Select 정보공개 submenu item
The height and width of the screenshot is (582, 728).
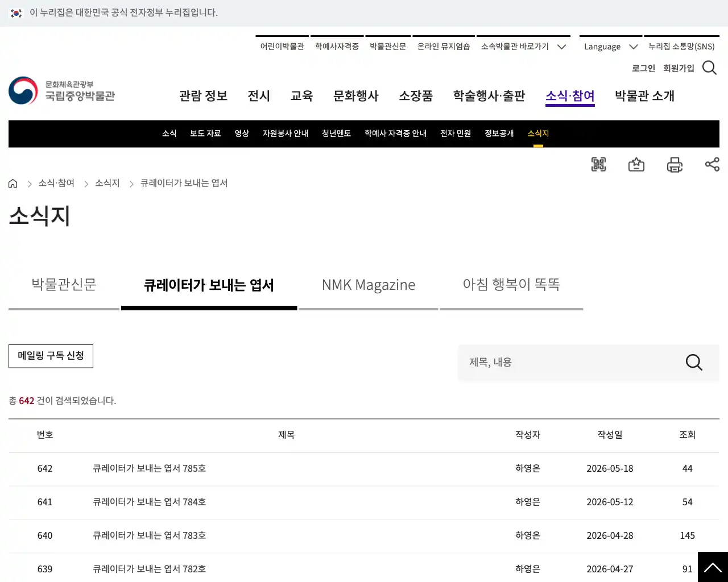click(x=499, y=134)
